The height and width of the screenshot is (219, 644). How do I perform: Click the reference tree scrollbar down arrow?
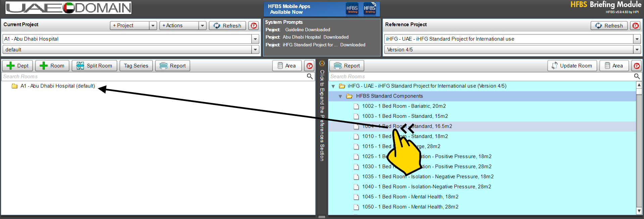[639, 211]
